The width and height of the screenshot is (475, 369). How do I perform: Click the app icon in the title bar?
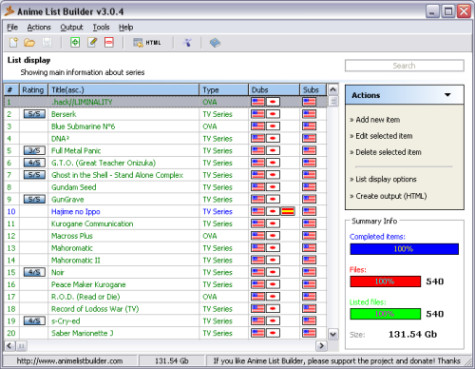pyautogui.click(x=9, y=11)
